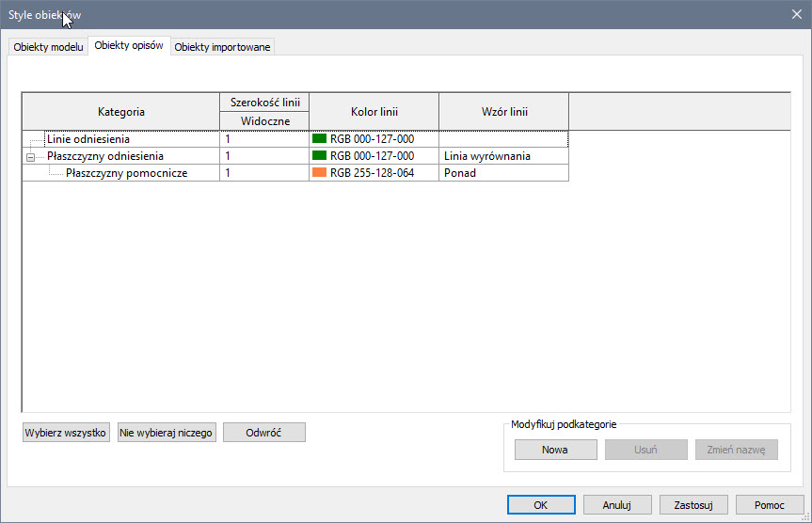Viewport: 812px width, 523px height.
Task: Open help with the Pomoc button
Action: (771, 504)
